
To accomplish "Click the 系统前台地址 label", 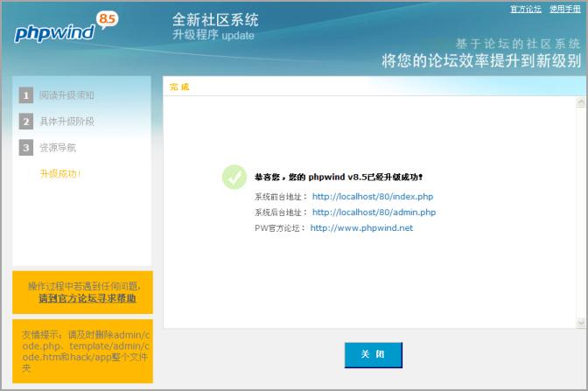I will click(281, 197).
